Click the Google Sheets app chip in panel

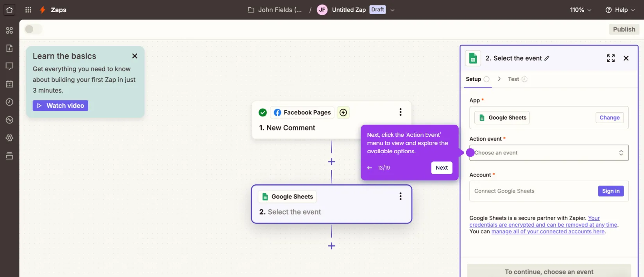click(502, 118)
